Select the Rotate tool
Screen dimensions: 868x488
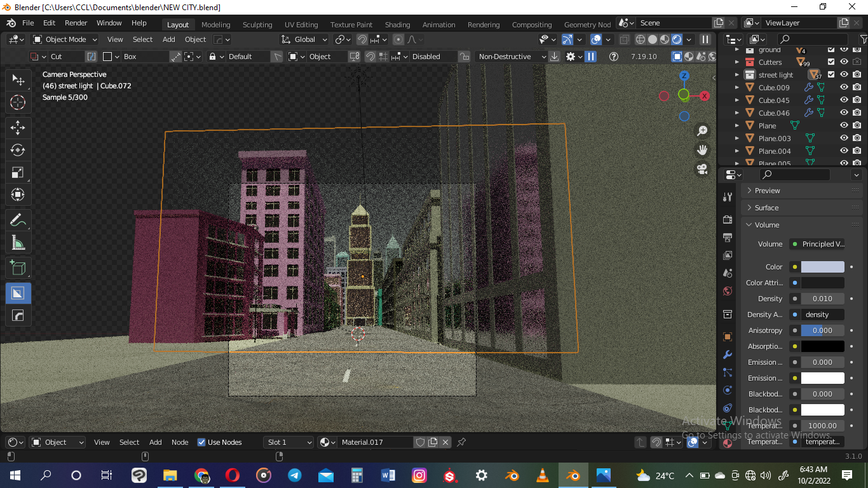pyautogui.click(x=18, y=150)
